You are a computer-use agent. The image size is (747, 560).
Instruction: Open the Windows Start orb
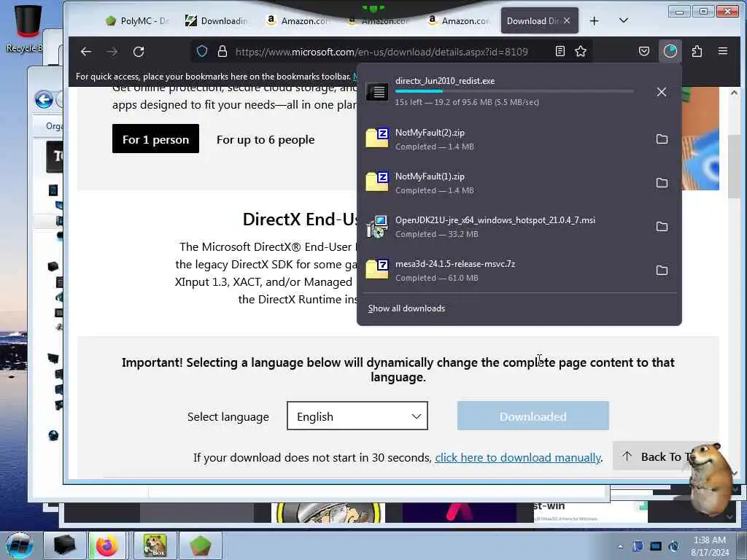click(19, 545)
